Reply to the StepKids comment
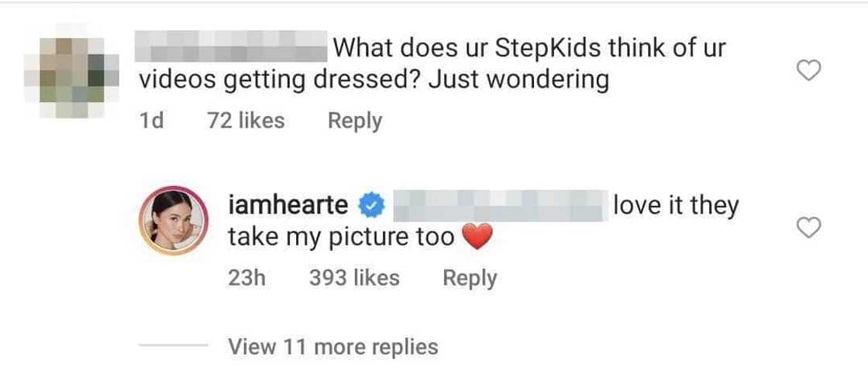 354,121
